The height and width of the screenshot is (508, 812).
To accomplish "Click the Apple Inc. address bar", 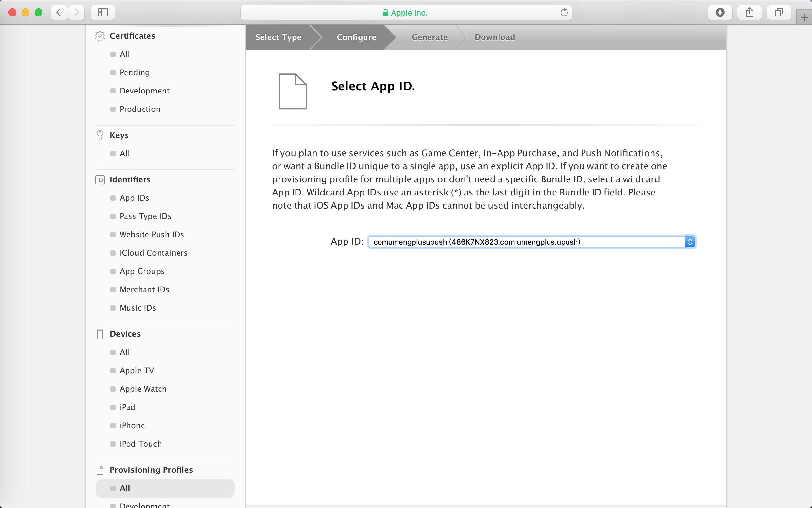I will point(406,13).
